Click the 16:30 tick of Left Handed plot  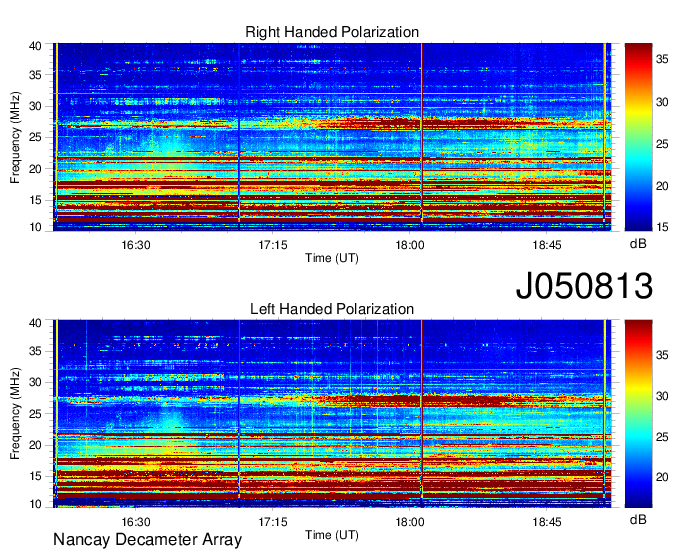tap(136, 522)
